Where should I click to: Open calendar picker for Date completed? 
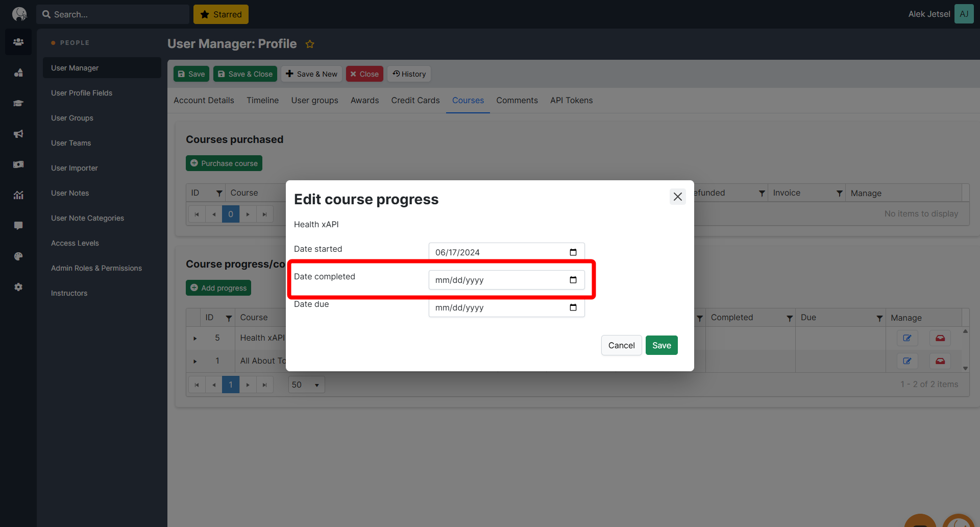pyautogui.click(x=573, y=280)
